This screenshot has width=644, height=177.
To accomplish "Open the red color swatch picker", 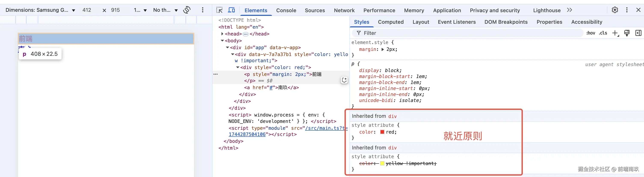I will (x=382, y=132).
